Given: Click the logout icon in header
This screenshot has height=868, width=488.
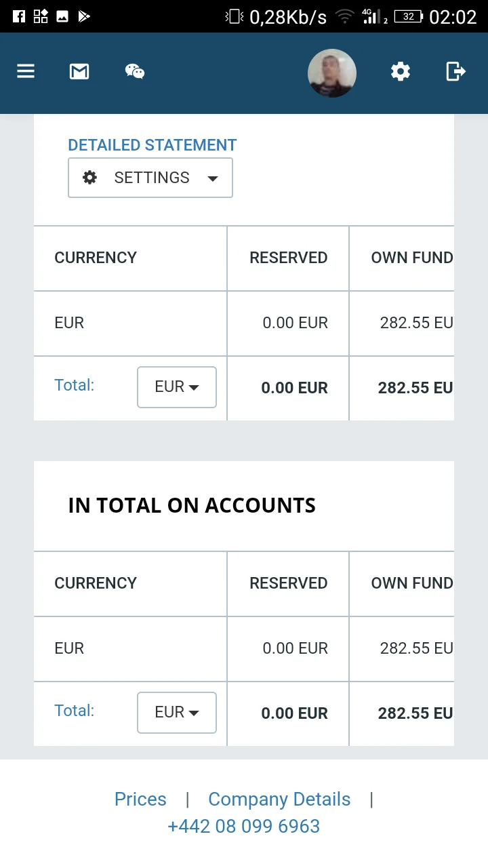Looking at the screenshot, I should [x=455, y=71].
